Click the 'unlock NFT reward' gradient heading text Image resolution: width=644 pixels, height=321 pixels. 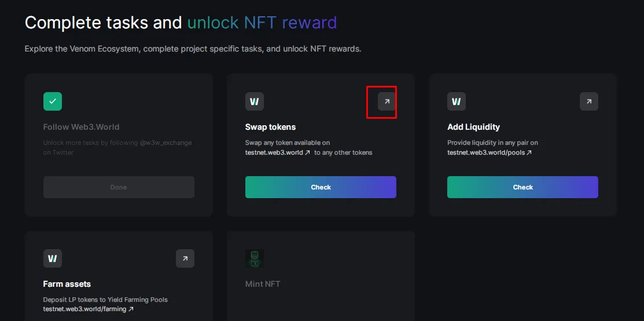[262, 23]
